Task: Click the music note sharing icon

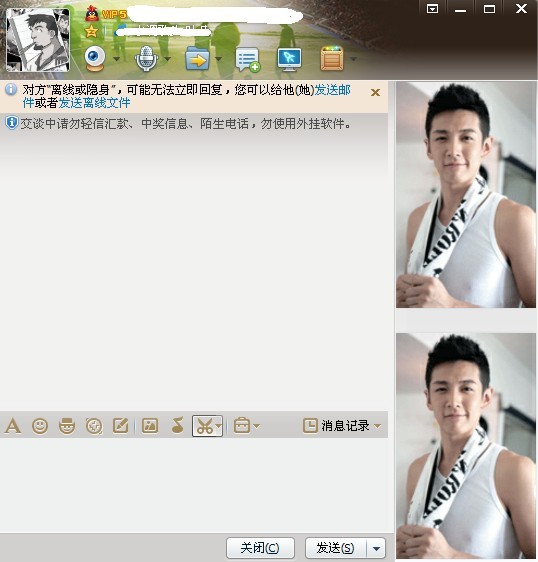Action: coord(177,425)
